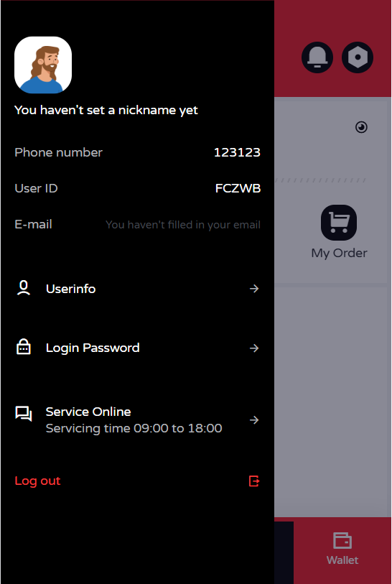Open the Wallet tab icon
The image size is (392, 584).
(x=342, y=540)
